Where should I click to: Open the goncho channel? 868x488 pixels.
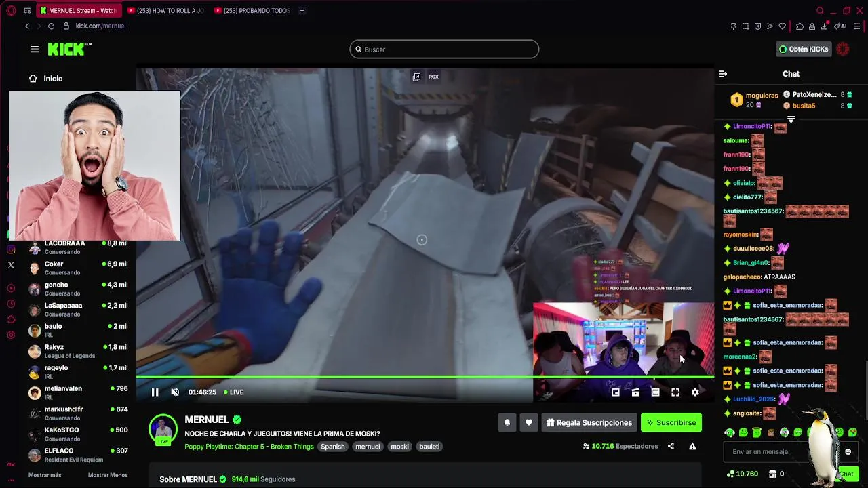tap(78, 289)
